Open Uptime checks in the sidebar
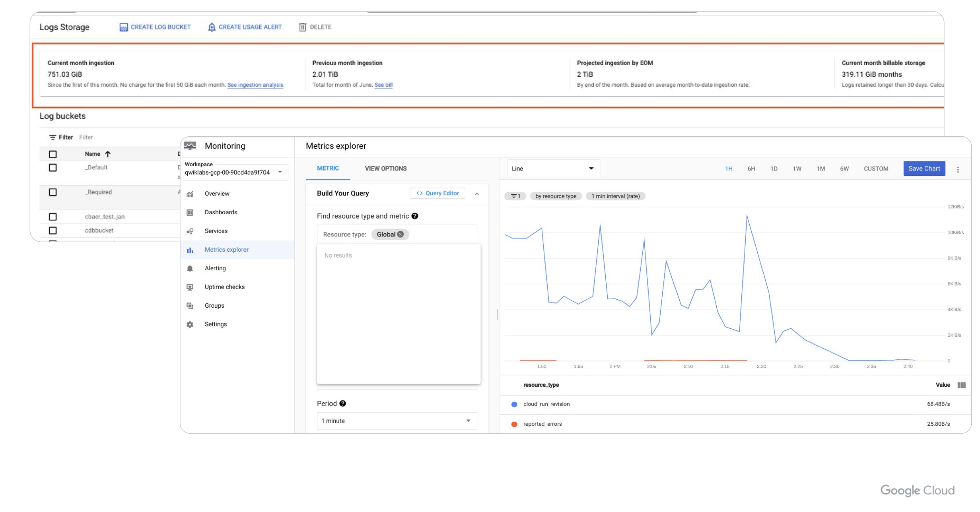The image size is (980, 512). coord(224,287)
